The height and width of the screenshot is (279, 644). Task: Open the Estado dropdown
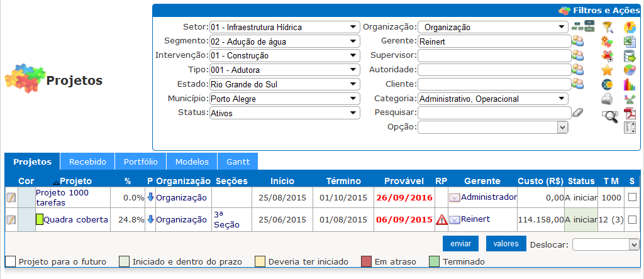click(x=285, y=85)
